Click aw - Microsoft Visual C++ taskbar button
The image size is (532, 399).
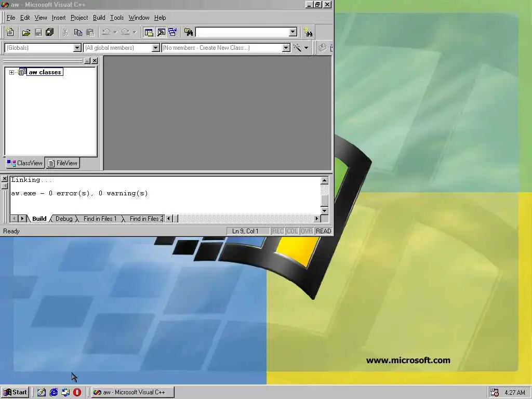click(132, 392)
